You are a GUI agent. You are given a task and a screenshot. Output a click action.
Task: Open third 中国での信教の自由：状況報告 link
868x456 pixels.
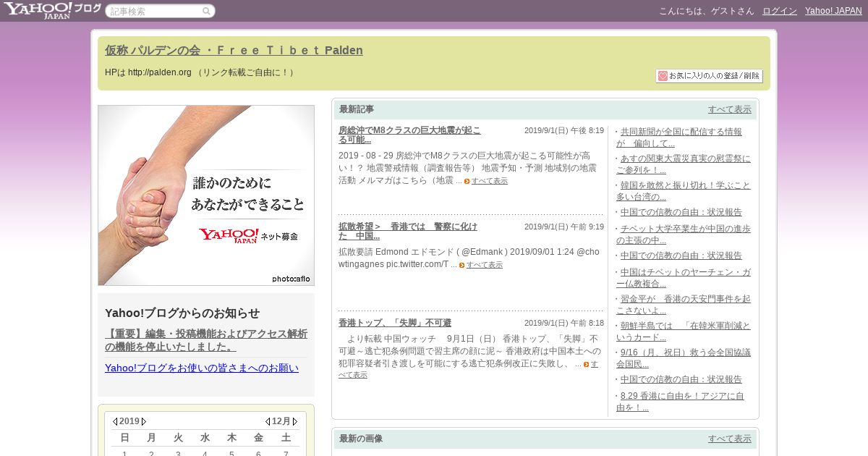pos(681,379)
